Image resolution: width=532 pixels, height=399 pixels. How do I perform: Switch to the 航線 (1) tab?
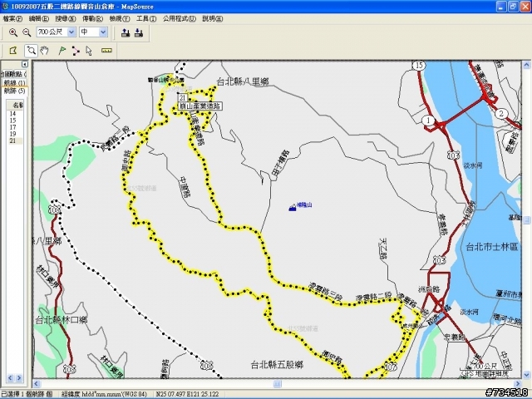(x=14, y=83)
